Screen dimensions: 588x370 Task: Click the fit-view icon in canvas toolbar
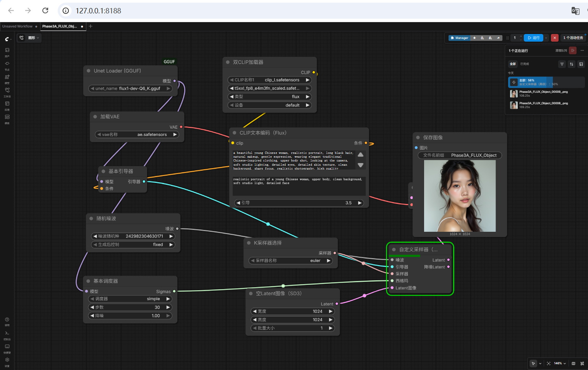pos(549,364)
